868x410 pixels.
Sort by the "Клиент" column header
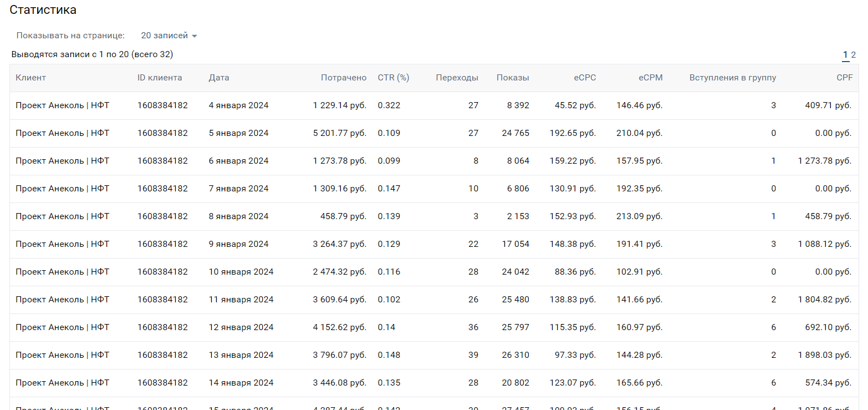point(30,78)
